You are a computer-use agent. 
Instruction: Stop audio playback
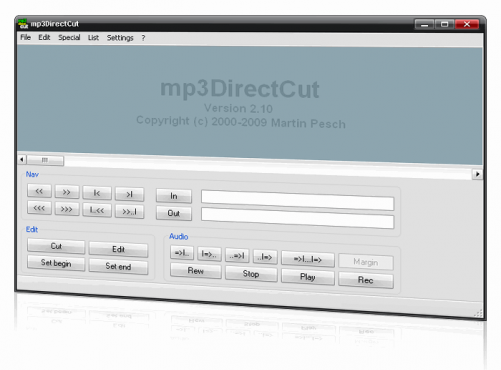[x=251, y=274]
